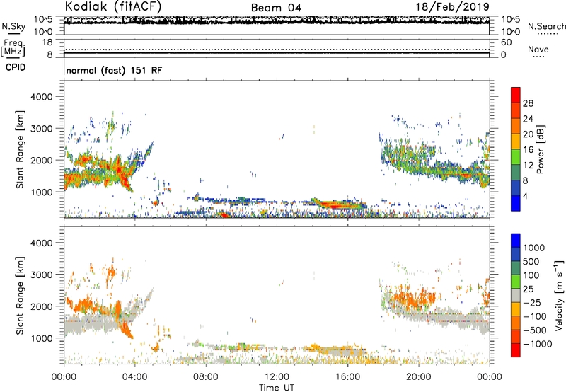
Task: Click the '18' frequency axis tick
Action: (47, 42)
